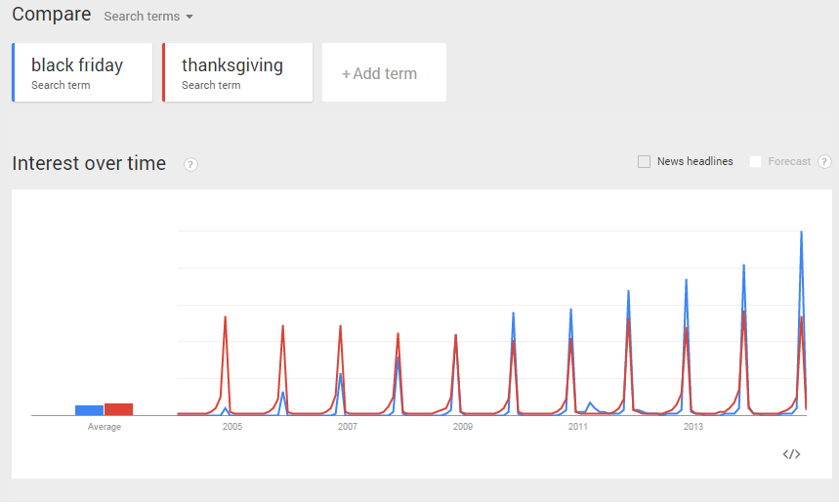Click the Interest over time heading
The image size is (839, 504).
[x=89, y=163]
